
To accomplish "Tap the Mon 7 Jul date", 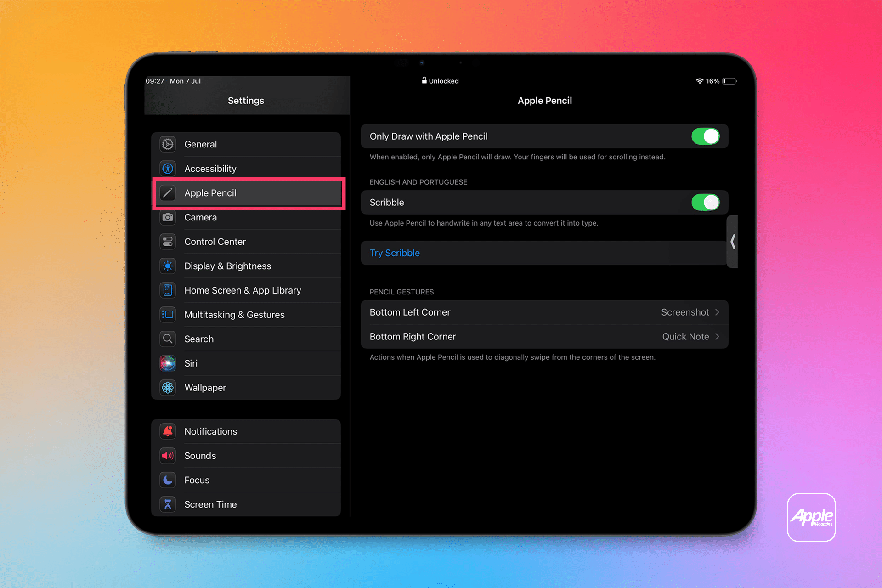I will click(185, 81).
